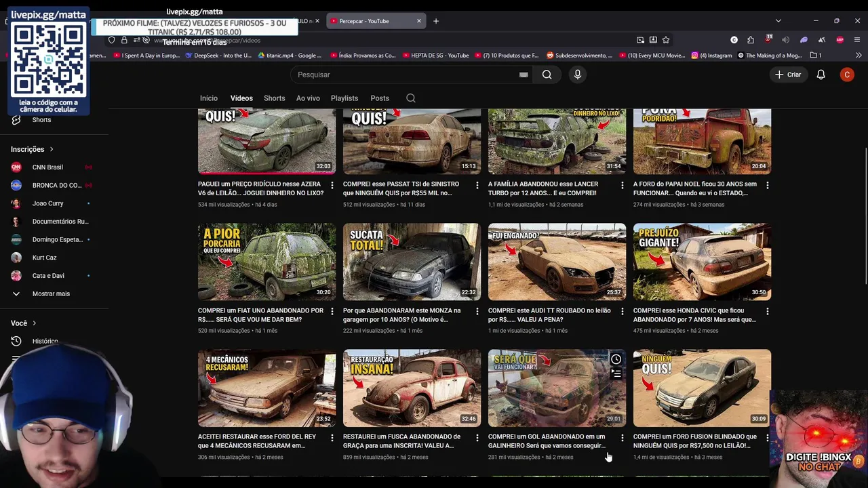
Task: Open the Ao vivo tab
Action: point(308,98)
